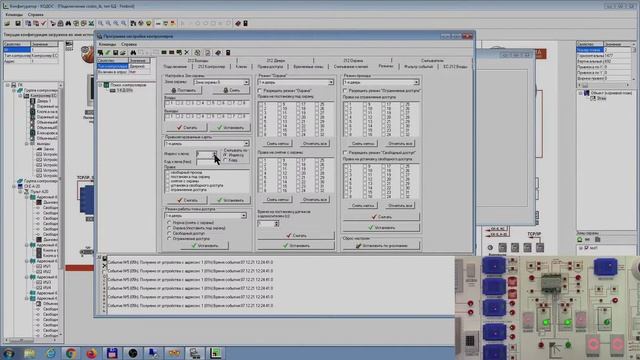Enable 'Разрешить режим Охрана' checkbox
Screen dimensions: 640x360
(x=260, y=91)
